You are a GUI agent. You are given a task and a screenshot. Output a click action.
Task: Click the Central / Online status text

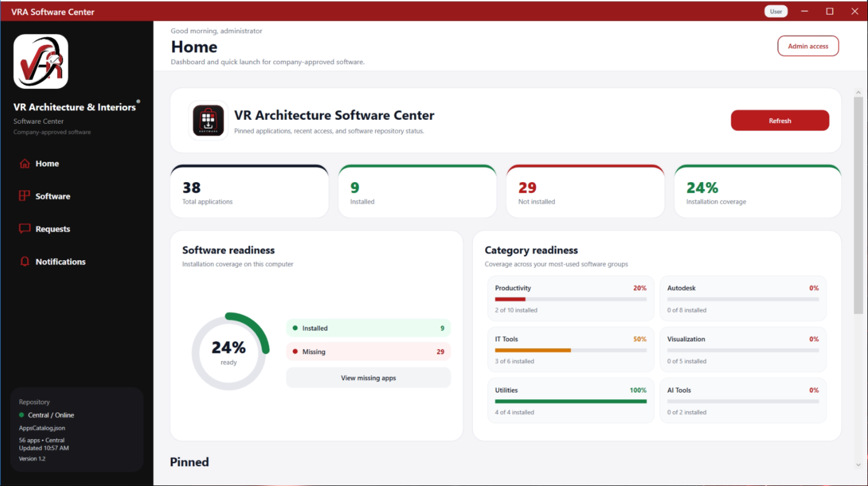51,415
